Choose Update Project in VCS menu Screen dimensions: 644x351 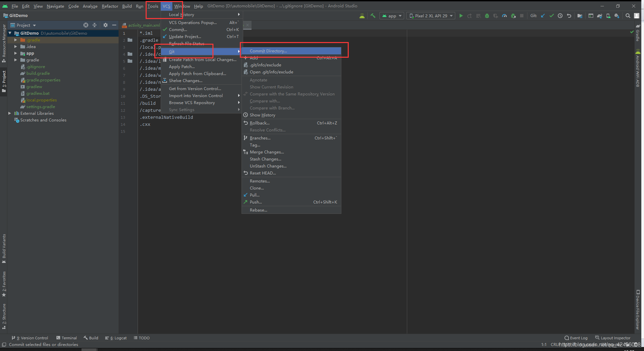(x=202, y=36)
